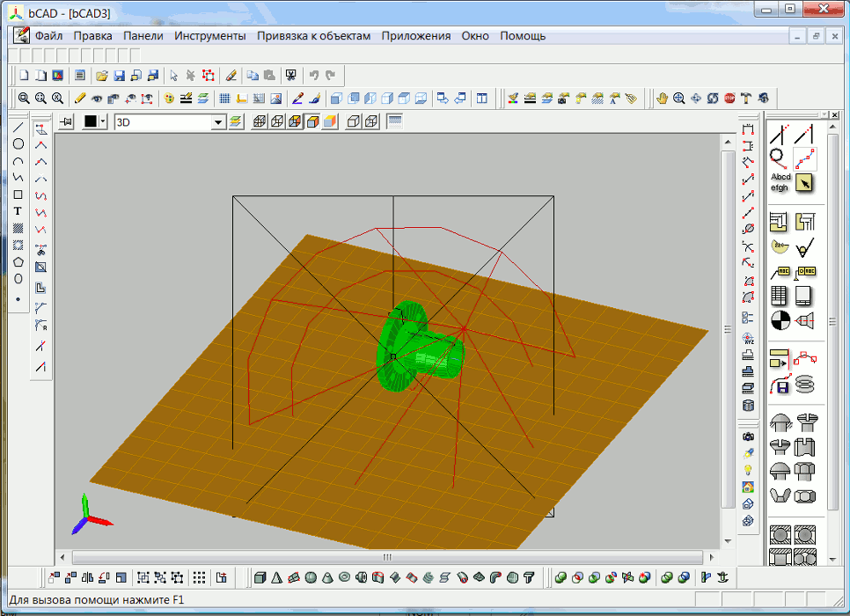Click the scroll-up arrow of the viewport
This screenshot has width=850, height=616.
pyautogui.click(x=728, y=142)
